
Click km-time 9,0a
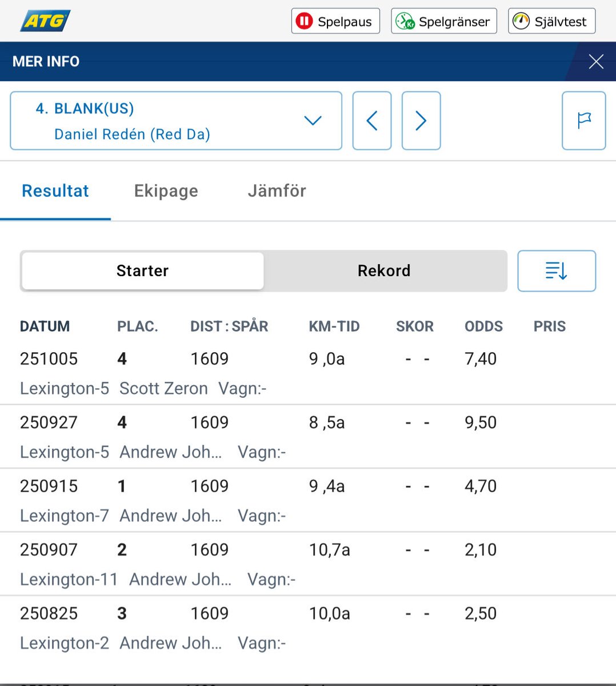[x=327, y=359]
